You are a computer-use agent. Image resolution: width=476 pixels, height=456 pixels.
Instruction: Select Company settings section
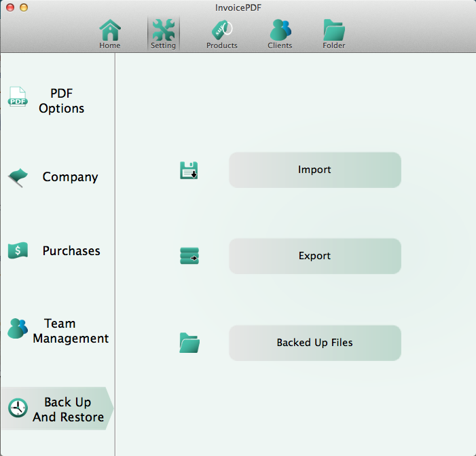[70, 177]
